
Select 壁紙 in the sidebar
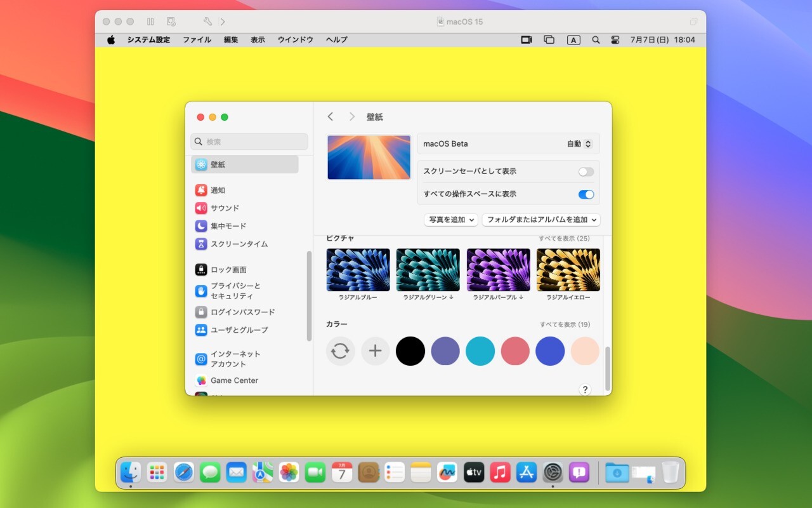tap(245, 164)
